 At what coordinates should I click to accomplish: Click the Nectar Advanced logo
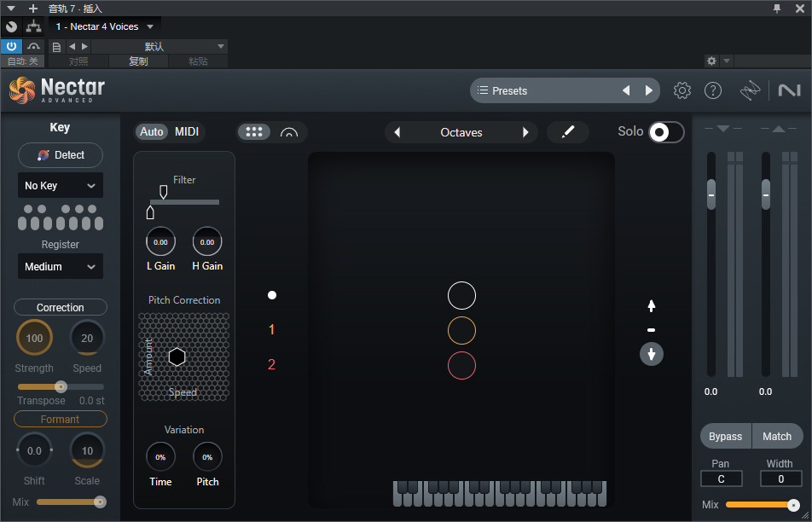57,90
